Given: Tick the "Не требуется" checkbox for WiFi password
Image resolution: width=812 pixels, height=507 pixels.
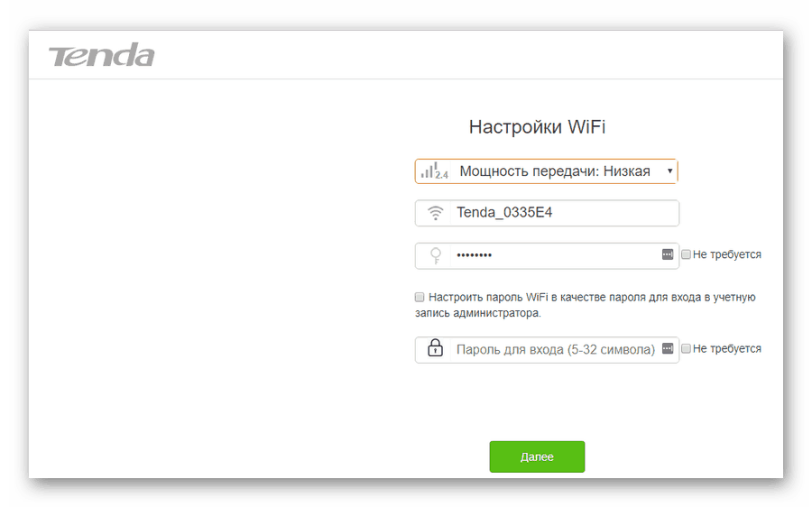Looking at the screenshot, I should point(687,255).
